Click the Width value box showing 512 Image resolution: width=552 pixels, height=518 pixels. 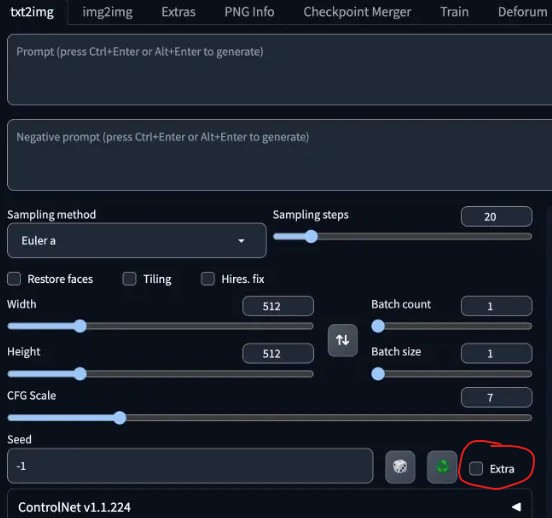[x=278, y=306]
